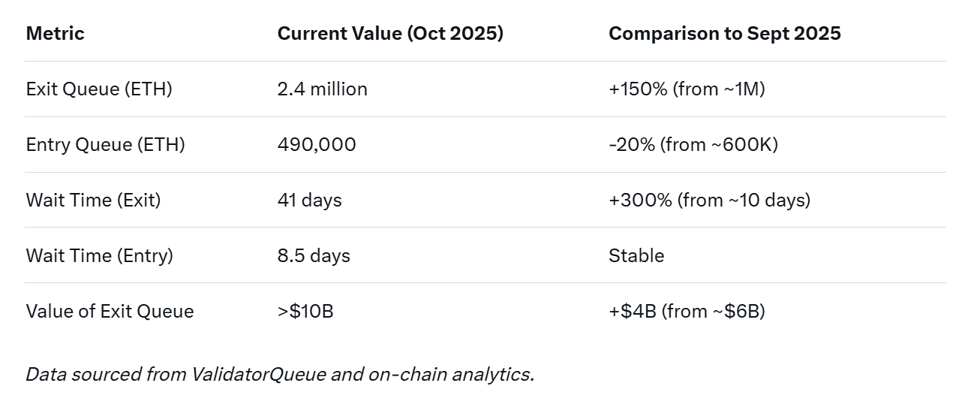
Task: Click the Stable comparison cell
Action: (636, 256)
